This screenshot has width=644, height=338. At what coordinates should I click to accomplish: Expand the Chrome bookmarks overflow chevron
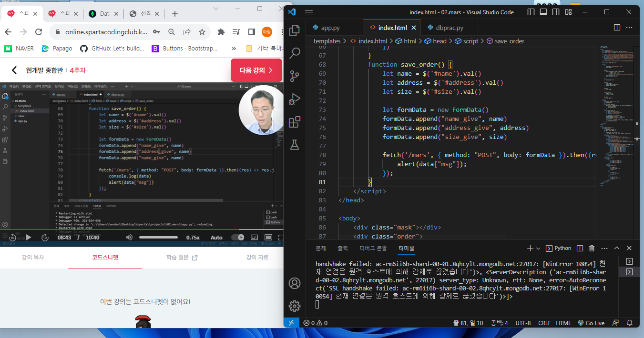(234, 48)
